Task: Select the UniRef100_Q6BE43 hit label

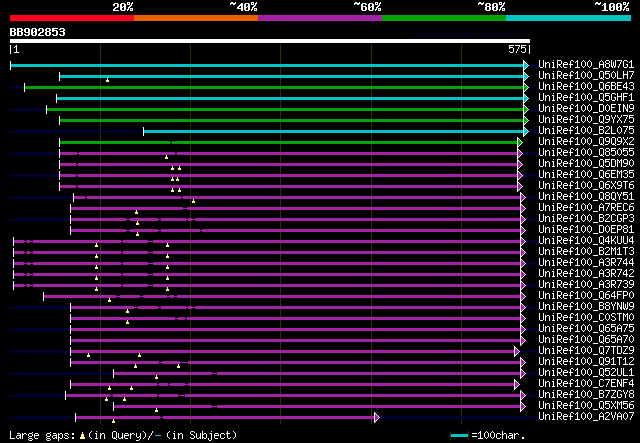Action: point(586,87)
